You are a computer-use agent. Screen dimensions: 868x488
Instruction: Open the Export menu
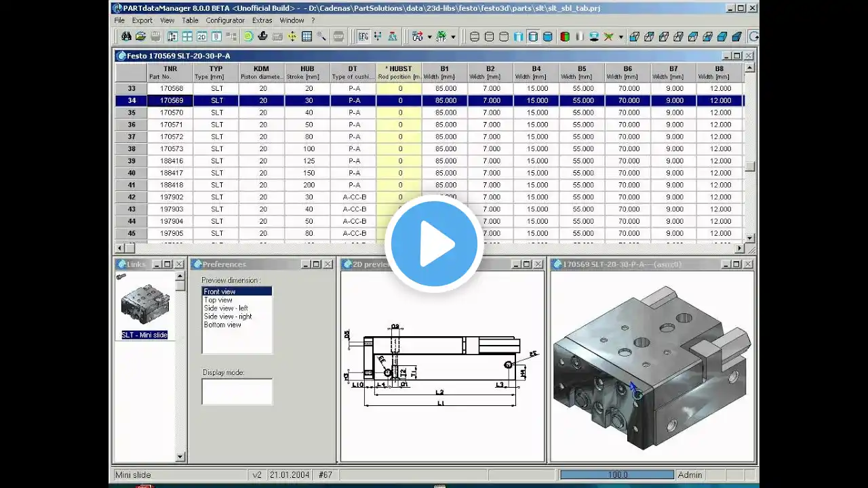tap(142, 20)
